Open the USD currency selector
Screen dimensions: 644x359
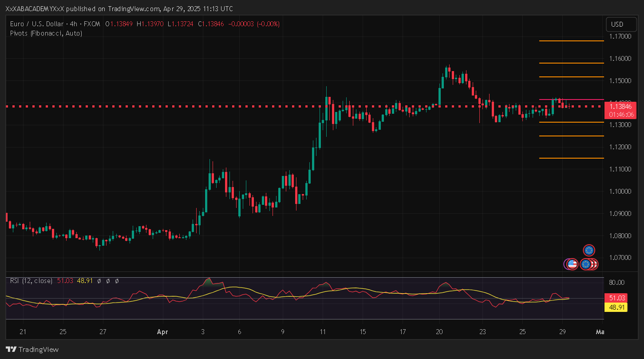click(x=617, y=24)
